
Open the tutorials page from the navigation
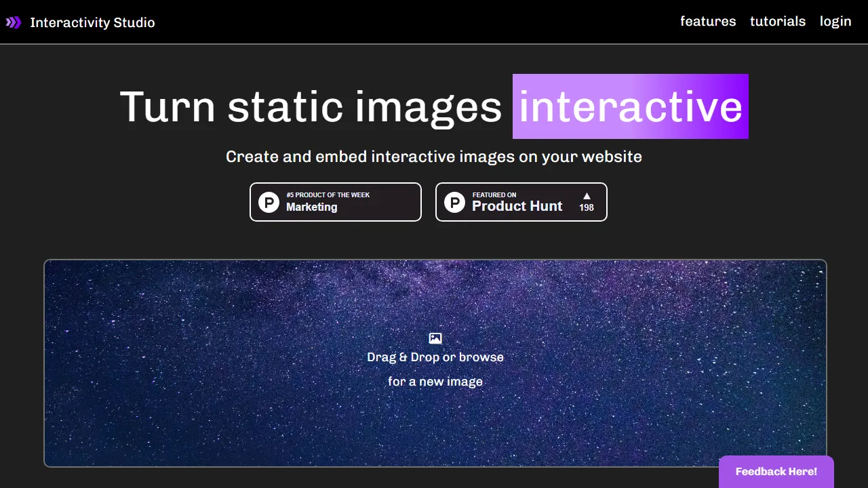point(778,22)
